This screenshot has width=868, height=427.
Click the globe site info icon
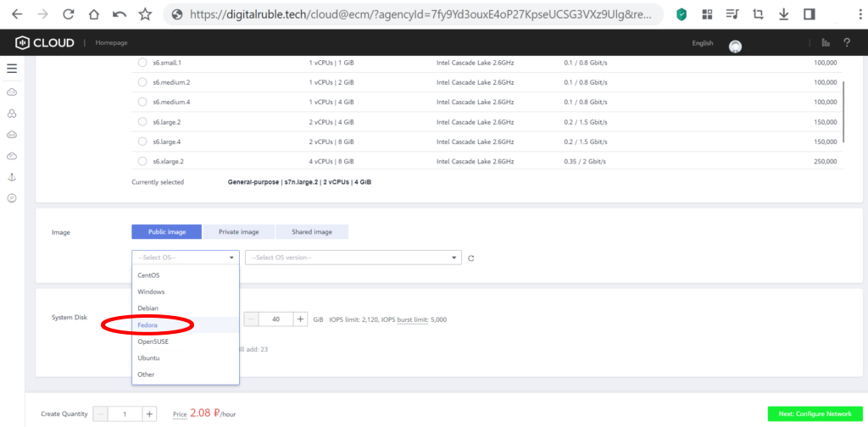[177, 15]
